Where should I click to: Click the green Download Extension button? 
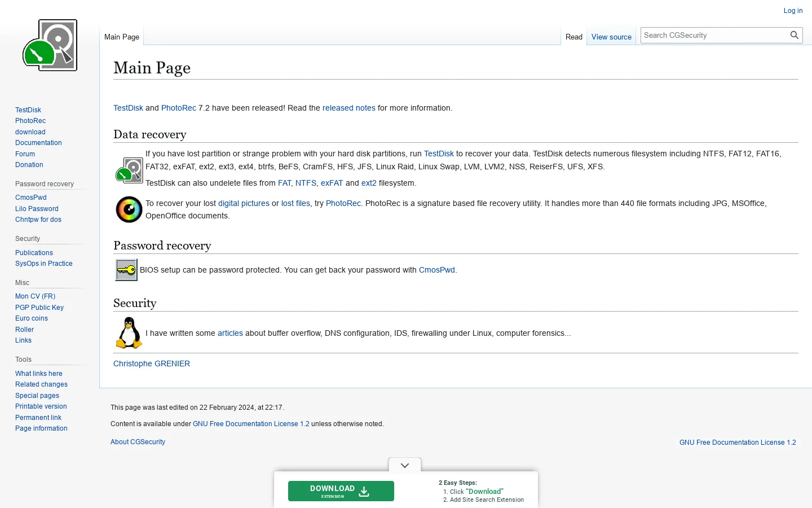341,491
